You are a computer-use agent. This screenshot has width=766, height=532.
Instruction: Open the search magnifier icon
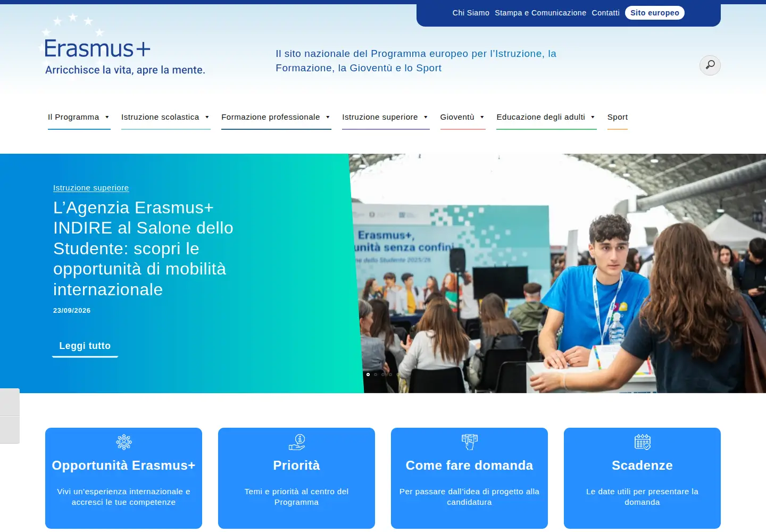point(710,65)
